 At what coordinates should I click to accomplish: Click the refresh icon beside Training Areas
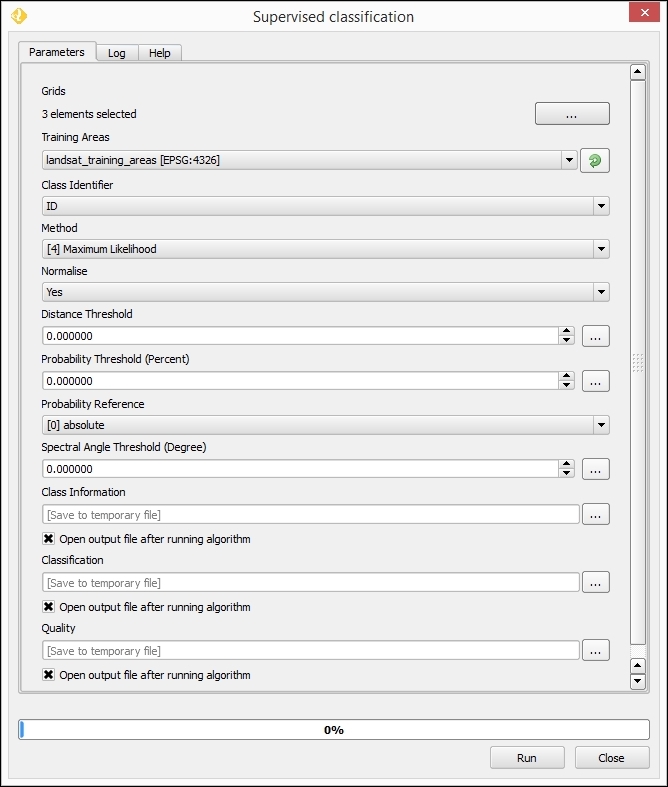[595, 160]
